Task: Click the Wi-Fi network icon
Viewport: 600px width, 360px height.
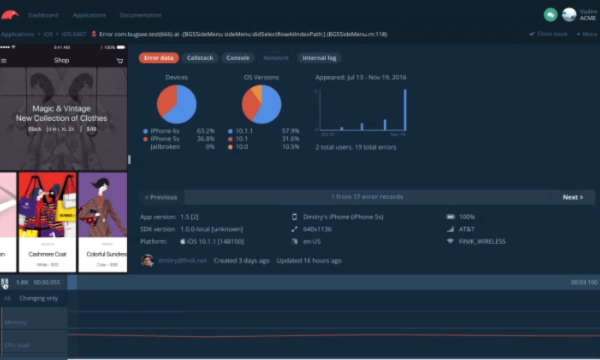Action: tap(450, 241)
